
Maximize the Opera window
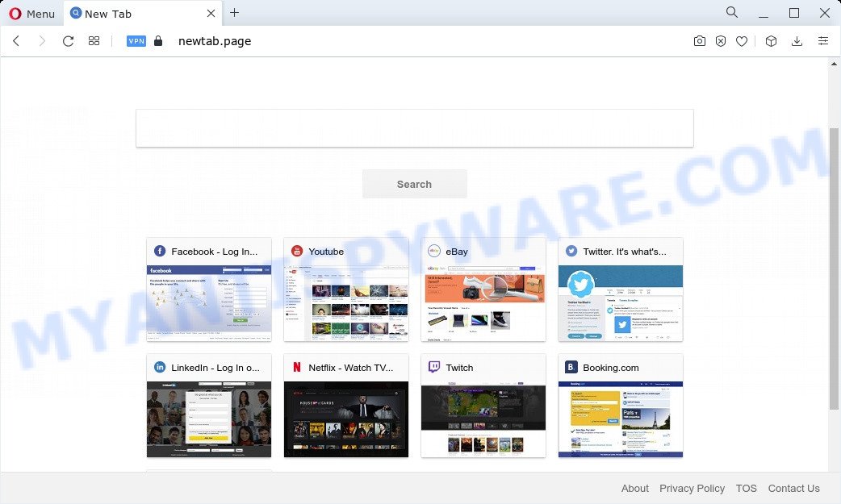pyautogui.click(x=794, y=13)
